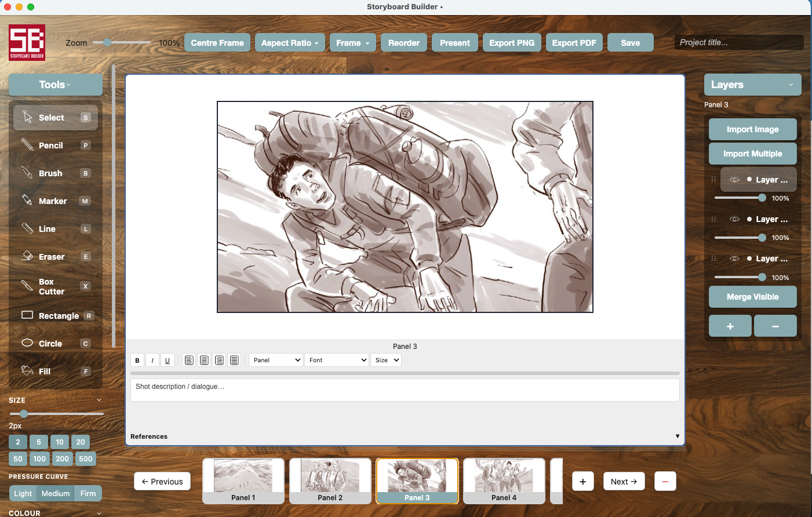This screenshot has width=812, height=517.
Task: Hide the top layer in the Layers panel
Action: [734, 179]
